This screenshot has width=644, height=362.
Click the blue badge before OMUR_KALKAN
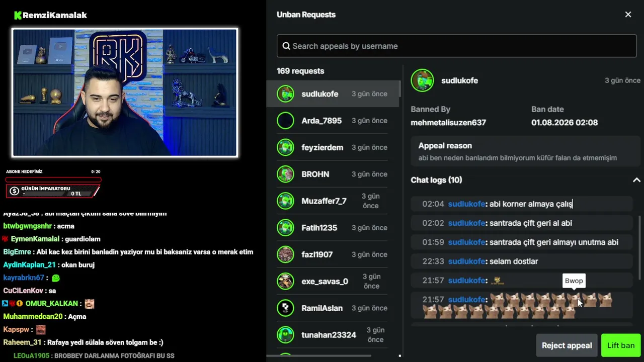click(5, 304)
